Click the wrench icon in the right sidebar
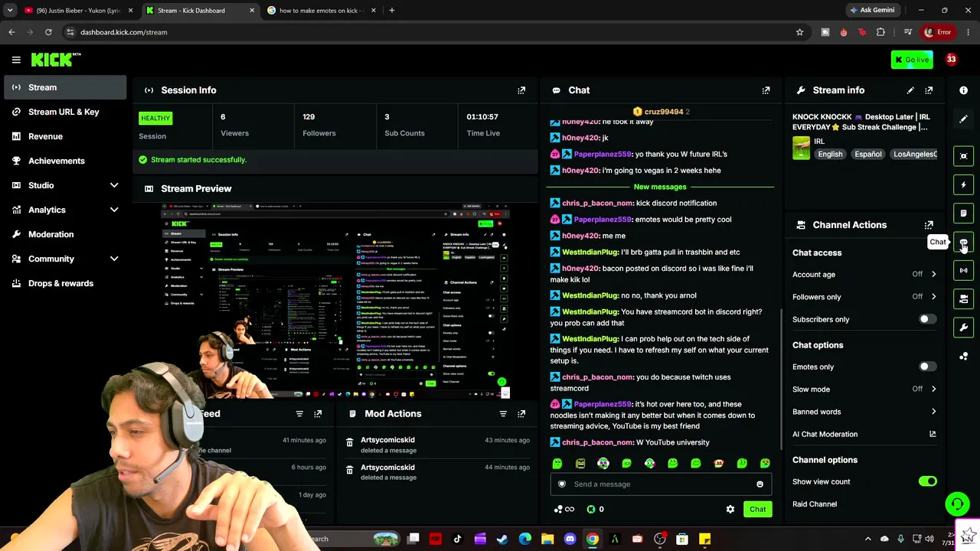The width and height of the screenshot is (980, 551). [x=964, y=328]
